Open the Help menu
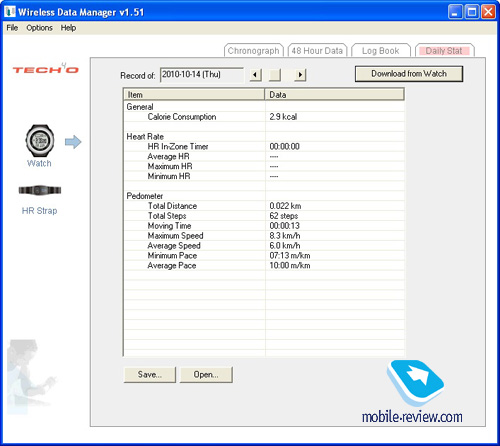Screen dimensions: 500x446 [68, 28]
